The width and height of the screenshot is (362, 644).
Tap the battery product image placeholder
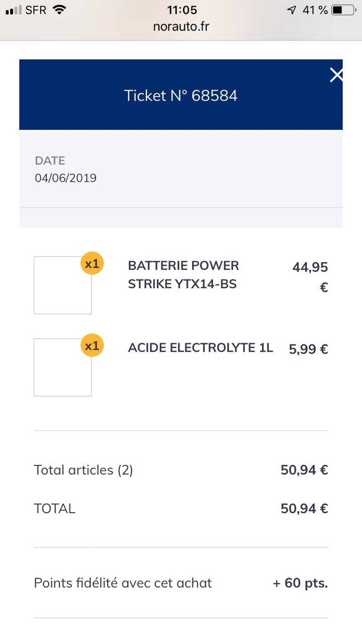pos(62,285)
